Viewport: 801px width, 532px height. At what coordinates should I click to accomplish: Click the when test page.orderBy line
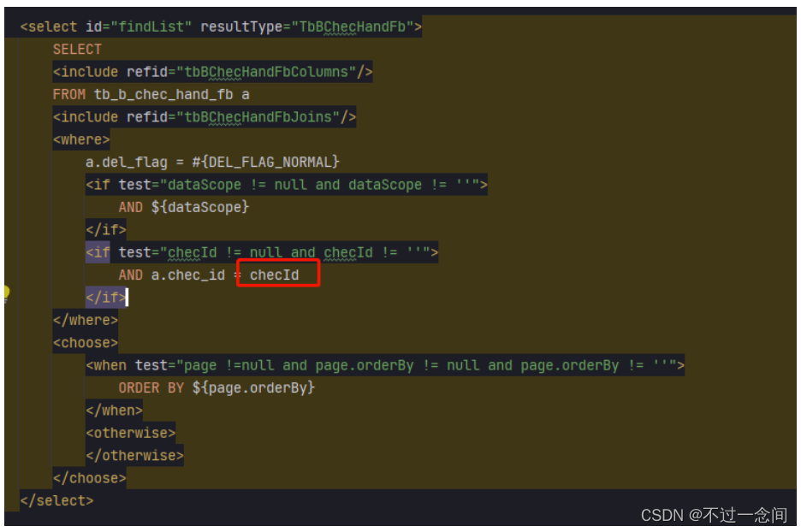click(x=385, y=365)
